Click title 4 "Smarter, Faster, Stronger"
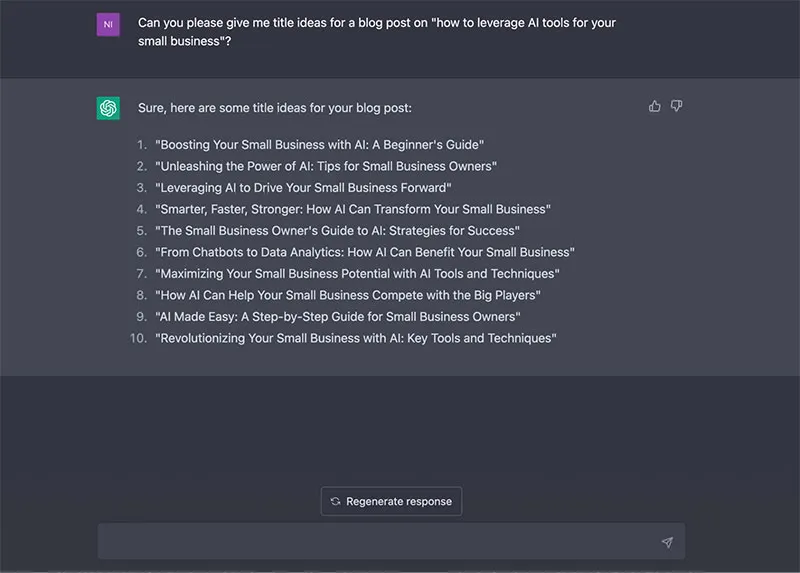This screenshot has height=573, width=800. [x=352, y=209]
